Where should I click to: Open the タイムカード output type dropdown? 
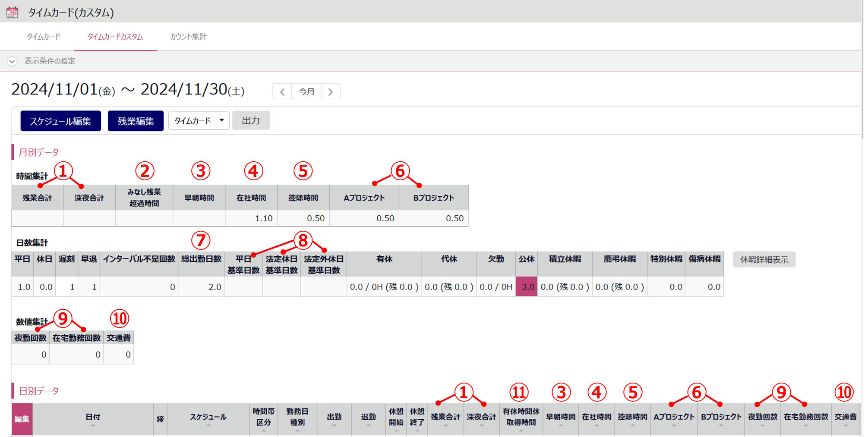(x=199, y=121)
